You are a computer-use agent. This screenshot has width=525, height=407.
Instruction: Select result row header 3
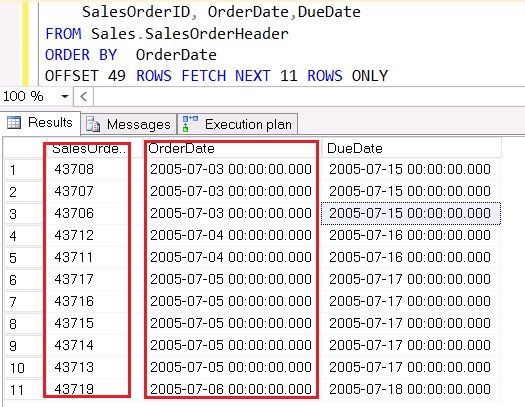pyautogui.click(x=24, y=214)
